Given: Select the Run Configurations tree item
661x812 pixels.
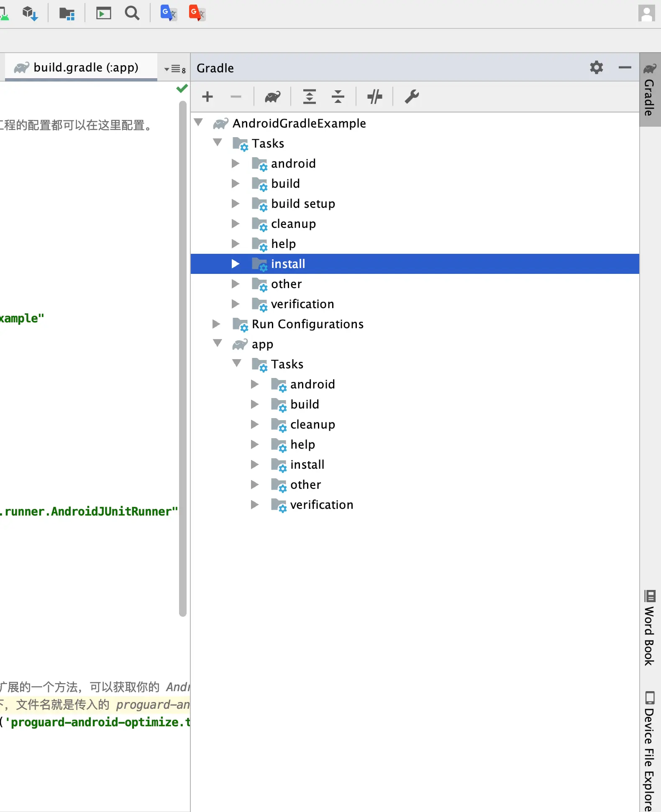Looking at the screenshot, I should click(x=415, y=324).
